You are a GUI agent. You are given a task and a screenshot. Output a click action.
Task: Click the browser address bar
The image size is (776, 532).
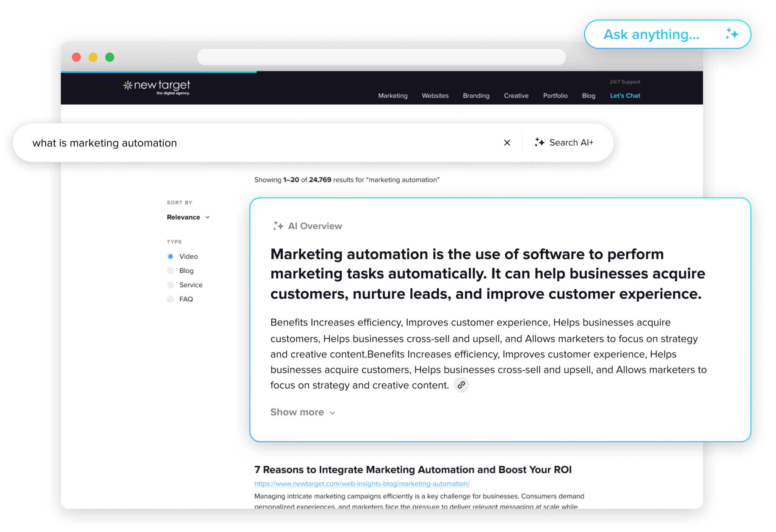(381, 57)
